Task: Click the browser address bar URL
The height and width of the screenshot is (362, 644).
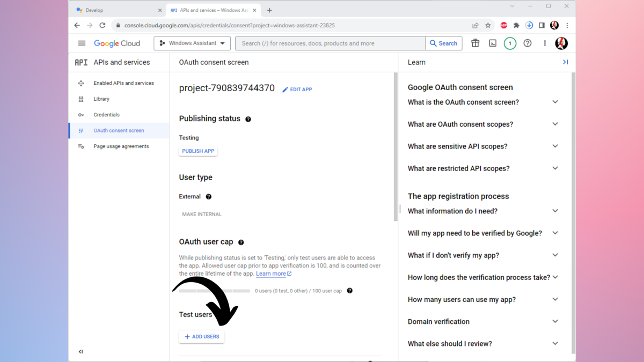Action: click(230, 25)
